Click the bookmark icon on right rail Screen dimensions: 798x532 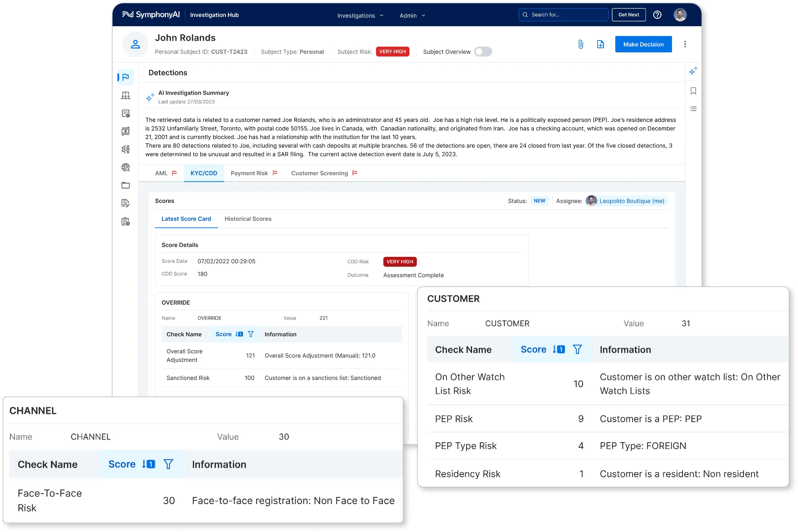point(693,91)
